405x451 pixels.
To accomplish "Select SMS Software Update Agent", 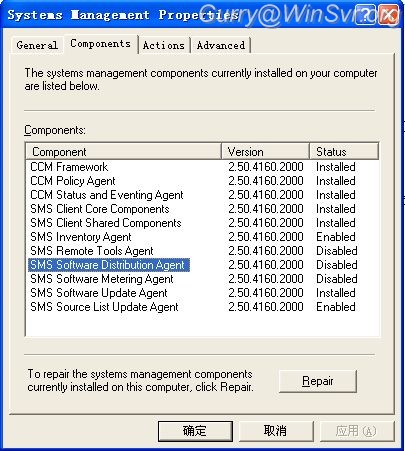I will [x=99, y=293].
